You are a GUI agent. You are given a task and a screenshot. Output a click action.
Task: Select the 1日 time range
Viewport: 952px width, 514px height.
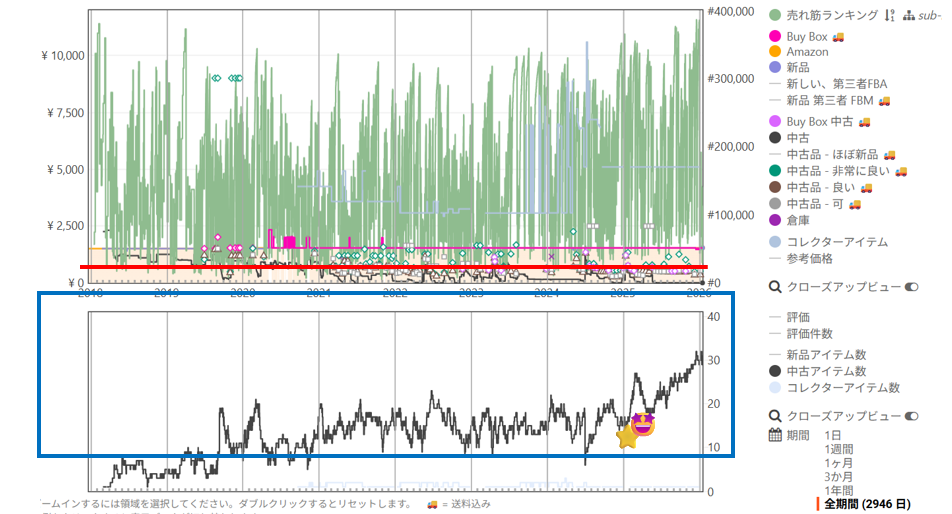point(833,435)
